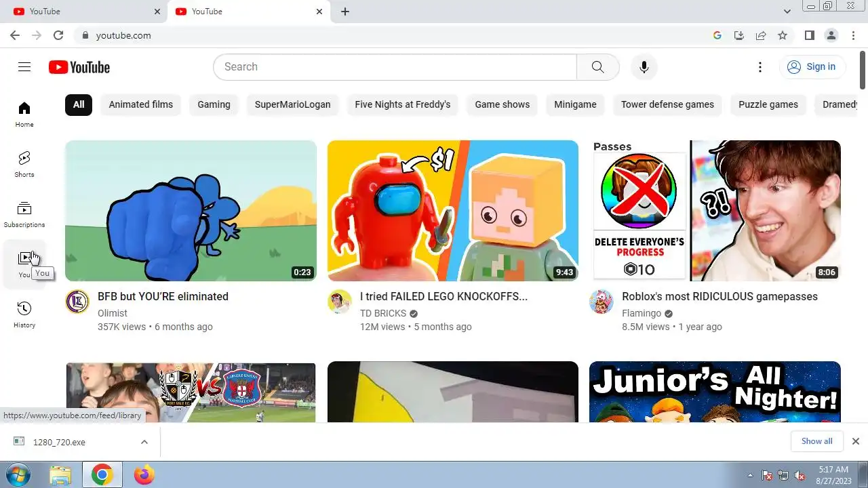Click the Flamingo channel avatar
The height and width of the screenshot is (488, 868).
tap(601, 302)
